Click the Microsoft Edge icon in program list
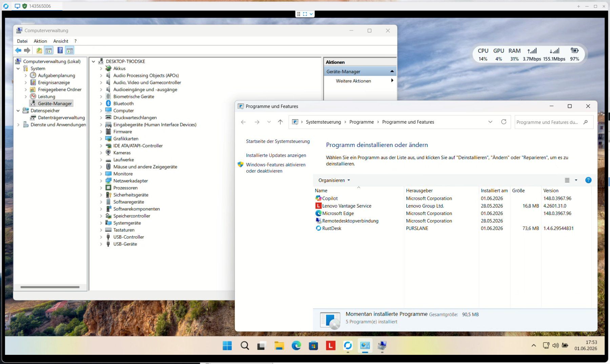The width and height of the screenshot is (610, 364). [318, 213]
